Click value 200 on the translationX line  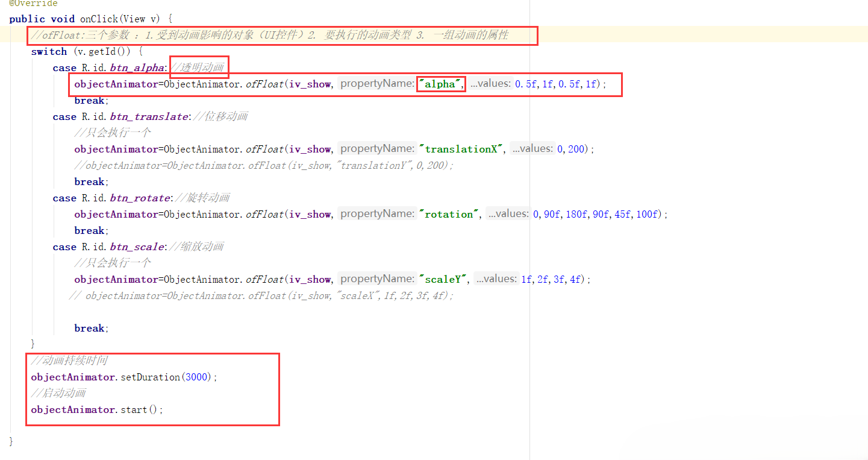click(x=576, y=149)
